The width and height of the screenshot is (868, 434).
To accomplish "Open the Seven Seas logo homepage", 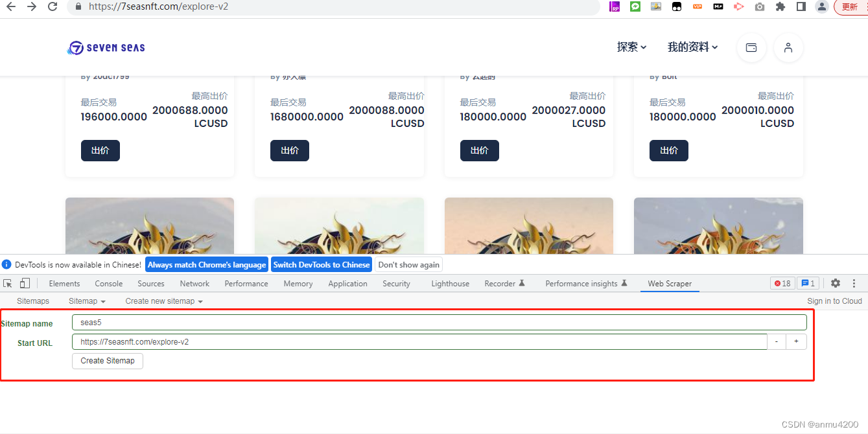I will (106, 47).
